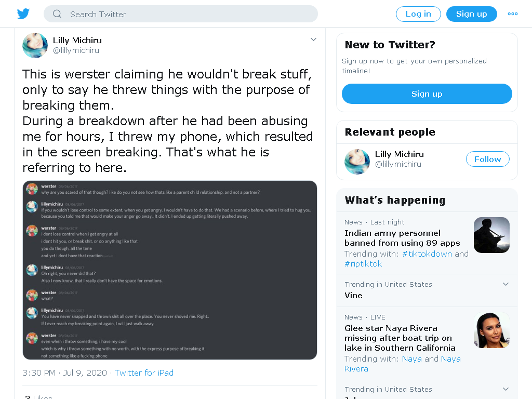Viewport: 532px width, 399px height.
Task: Open the Naya Rivera news thumbnail
Action: (x=491, y=330)
